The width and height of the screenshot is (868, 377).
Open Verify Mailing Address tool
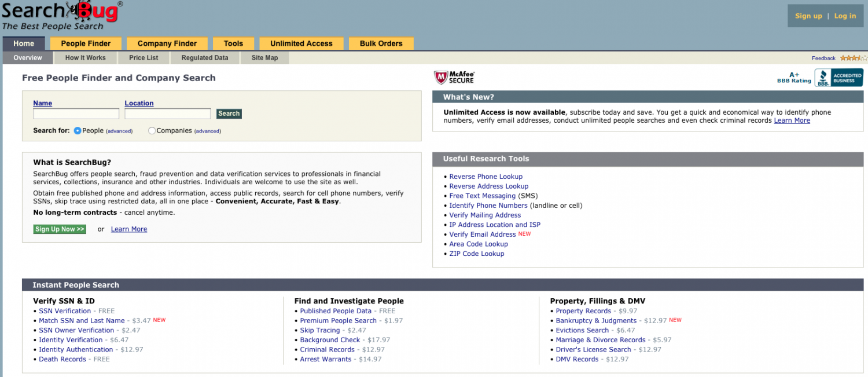tap(486, 215)
